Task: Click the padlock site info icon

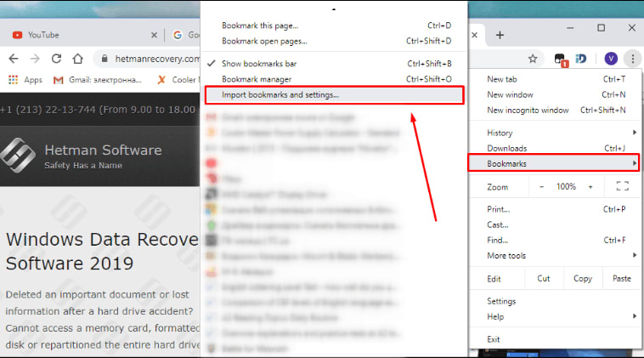Action: point(105,59)
